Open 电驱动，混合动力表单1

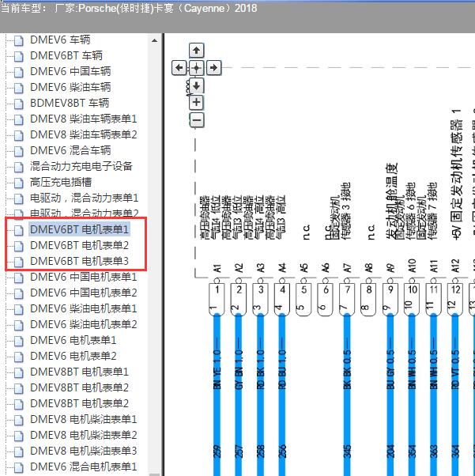pyautogui.click(x=84, y=198)
